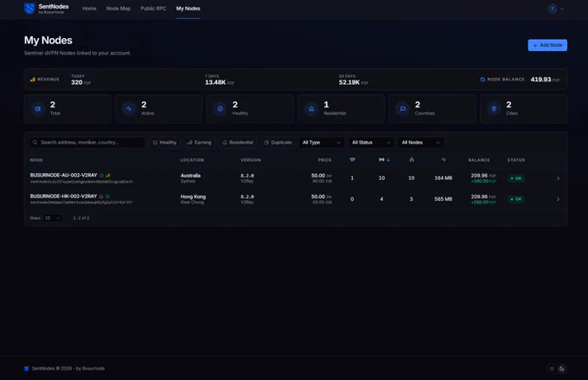
Task: Click the Residential house icon card
Action: pyautogui.click(x=311, y=109)
